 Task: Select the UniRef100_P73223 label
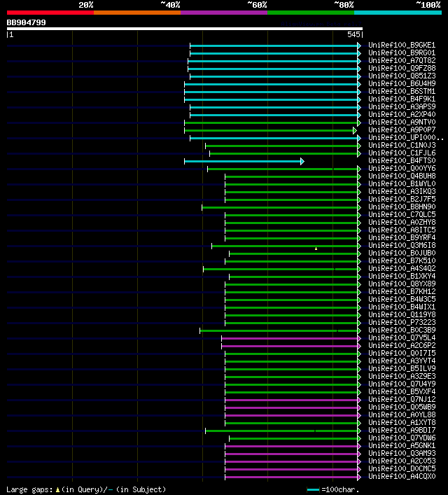(x=402, y=322)
